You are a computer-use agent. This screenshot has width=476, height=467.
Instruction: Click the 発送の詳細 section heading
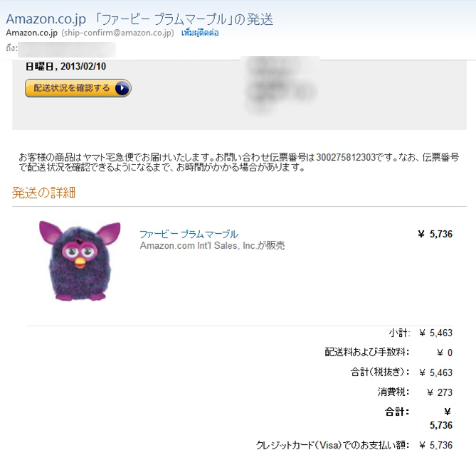click(x=43, y=193)
